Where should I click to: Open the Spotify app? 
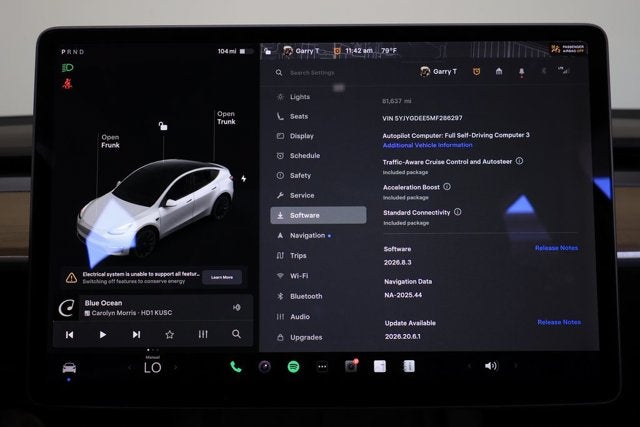click(x=293, y=367)
